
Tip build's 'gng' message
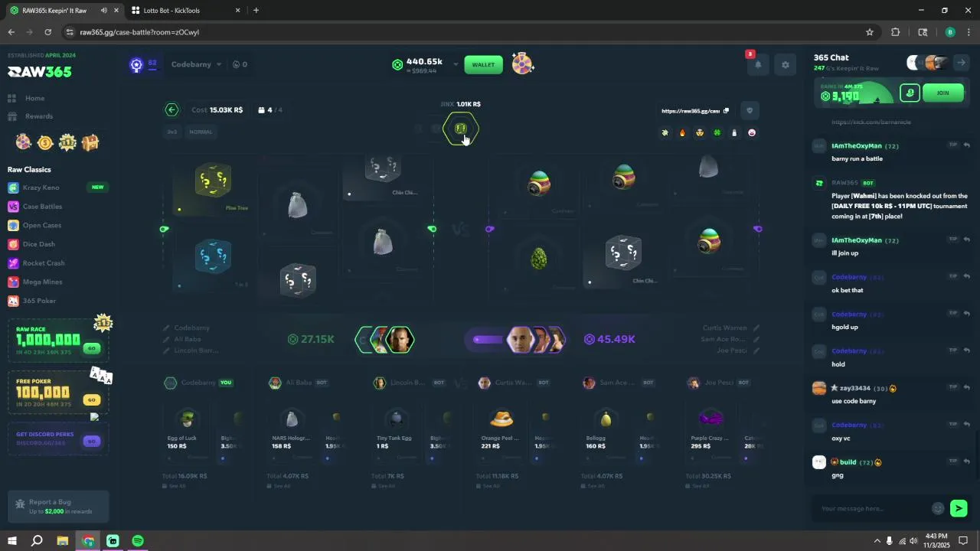coord(953,461)
